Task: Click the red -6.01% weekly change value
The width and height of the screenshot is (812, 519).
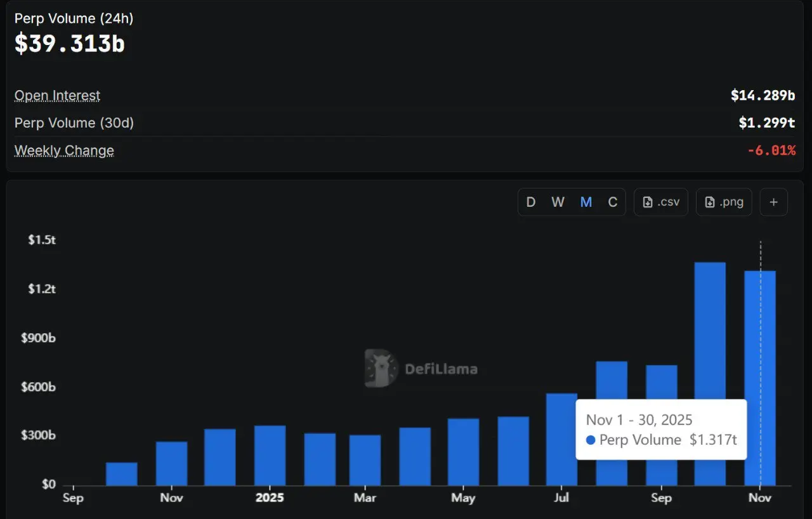Action: 771,151
